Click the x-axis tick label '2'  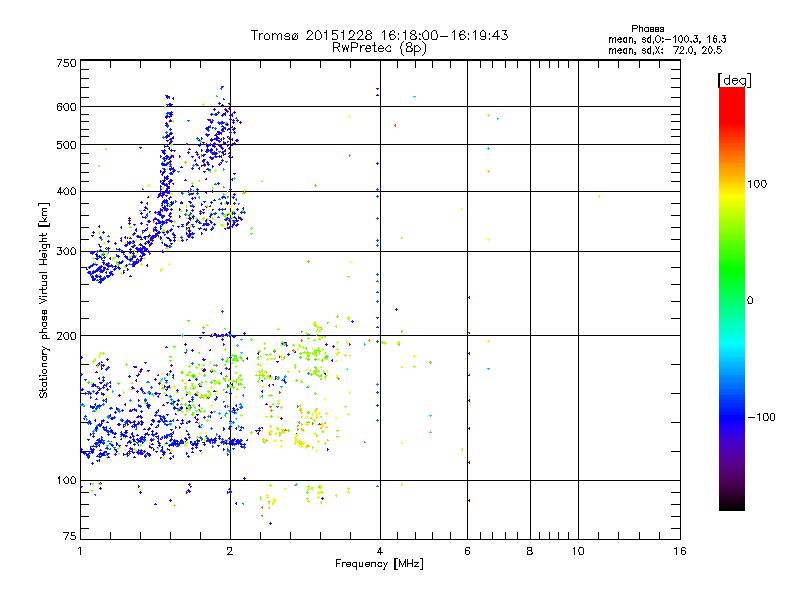(x=230, y=551)
